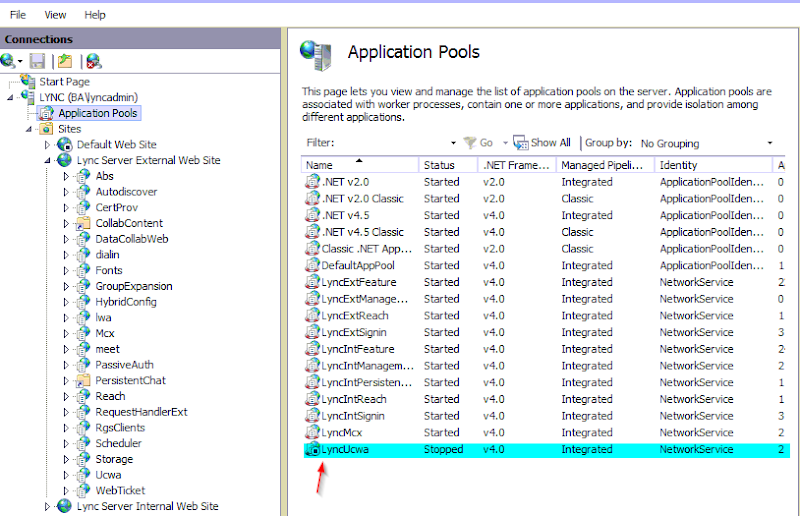This screenshot has height=516, width=800.
Task: Click the LyncIntReach pool icon
Action: pyautogui.click(x=312, y=399)
